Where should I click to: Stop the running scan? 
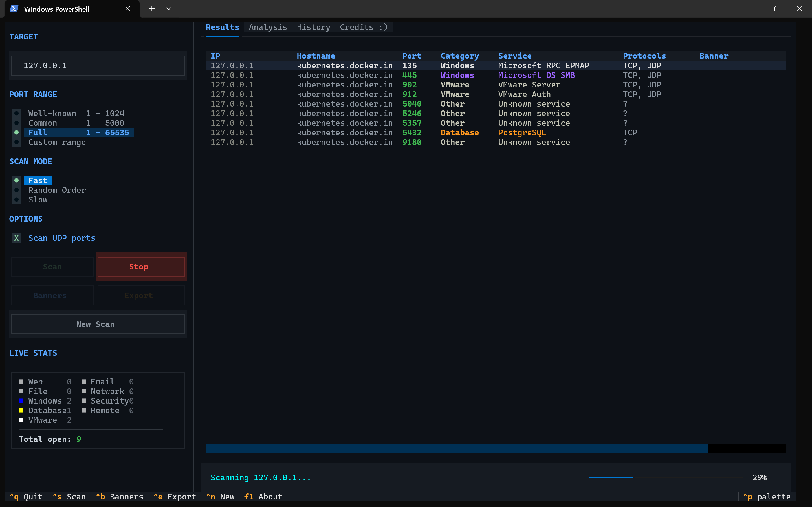coord(140,267)
